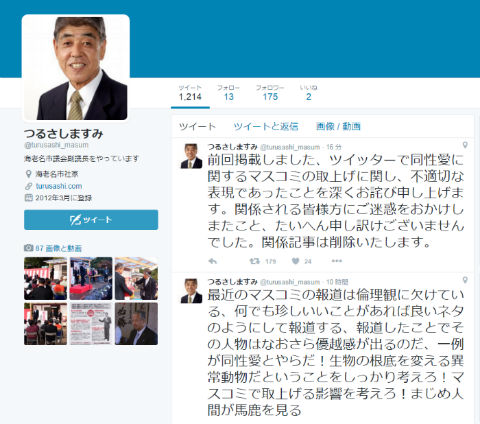Open the ツイート tab in timeline
The width and height of the screenshot is (480, 424).
point(197,127)
